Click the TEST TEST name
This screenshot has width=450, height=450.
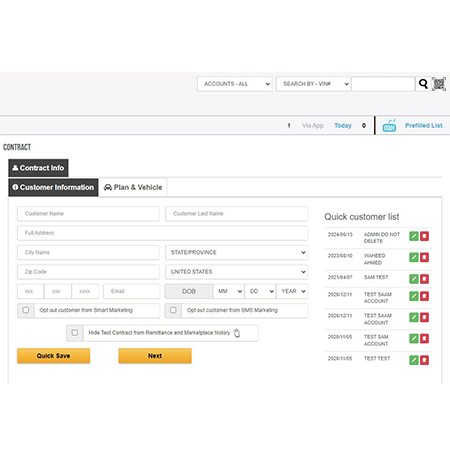click(377, 359)
